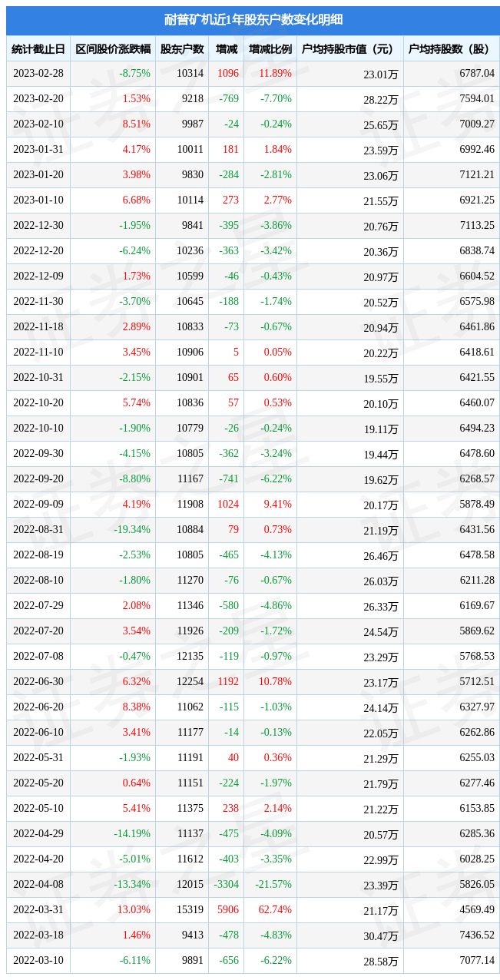Select the 2022-09-09 date cell
Image resolution: width=500 pixels, height=980 pixels.
pos(38,505)
